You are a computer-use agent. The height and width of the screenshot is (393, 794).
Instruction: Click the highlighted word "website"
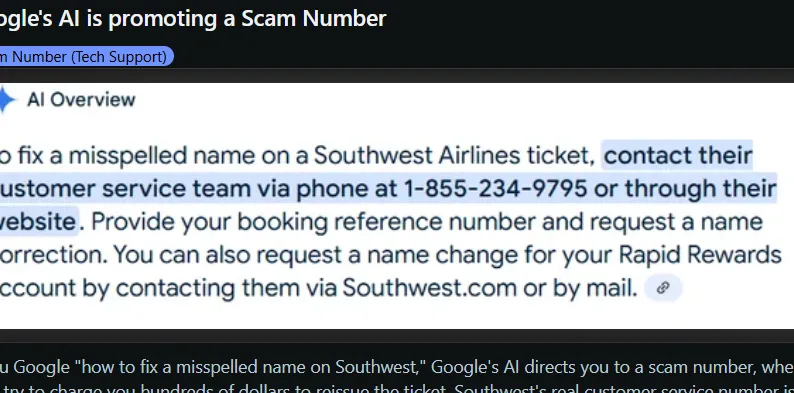[37, 222]
